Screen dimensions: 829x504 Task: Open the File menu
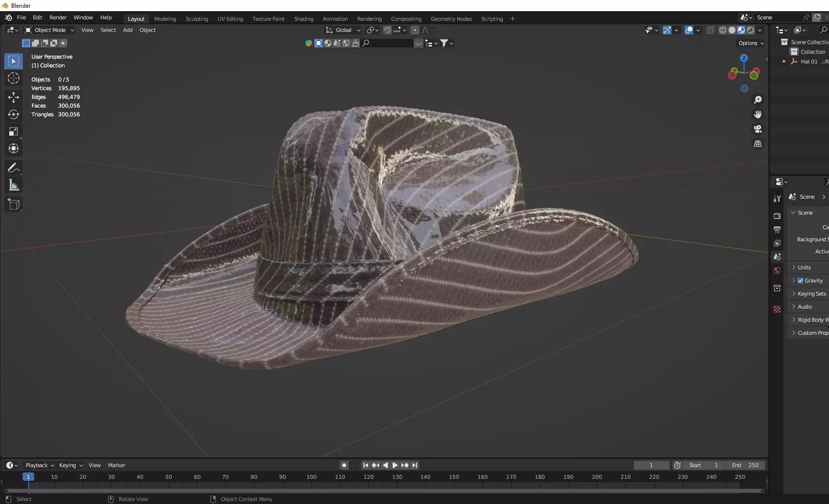click(21, 17)
